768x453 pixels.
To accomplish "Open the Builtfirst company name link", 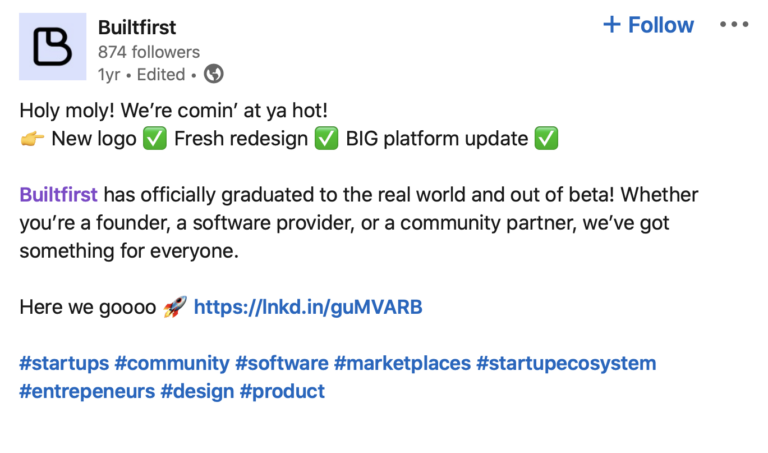I will pyautogui.click(x=137, y=27).
